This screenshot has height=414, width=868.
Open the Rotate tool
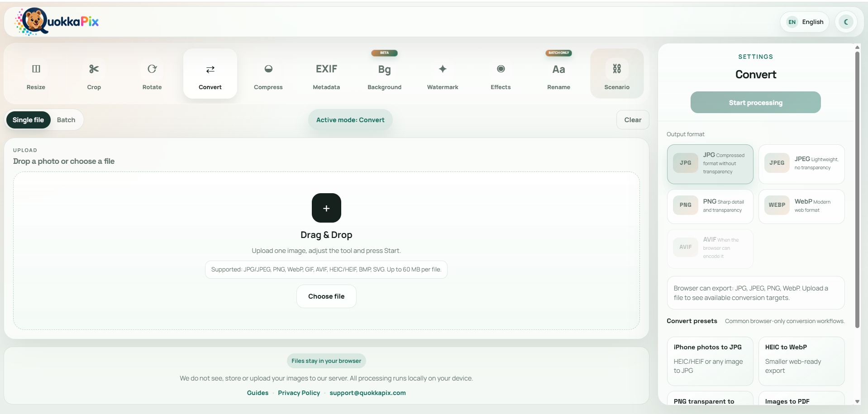[x=152, y=74]
